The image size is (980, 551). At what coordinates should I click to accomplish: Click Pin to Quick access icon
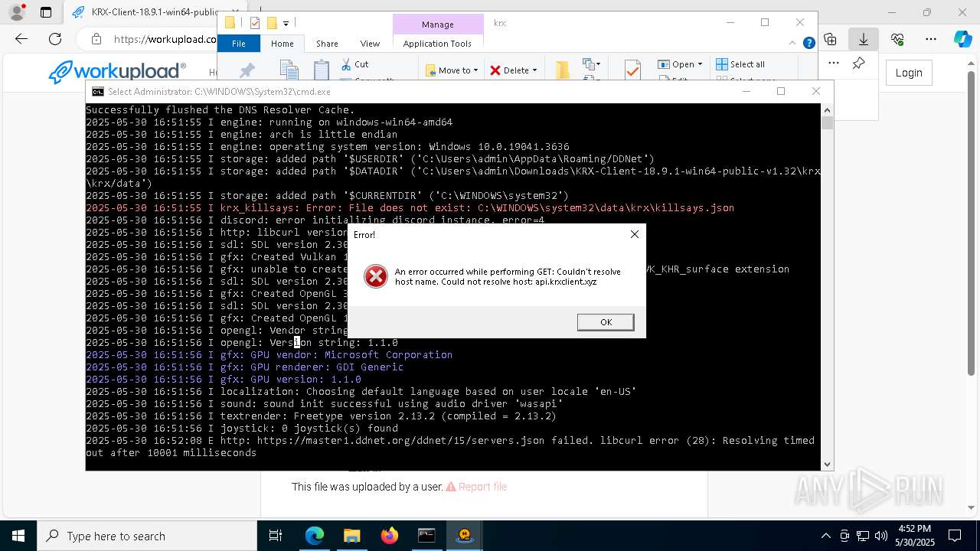[x=247, y=70]
